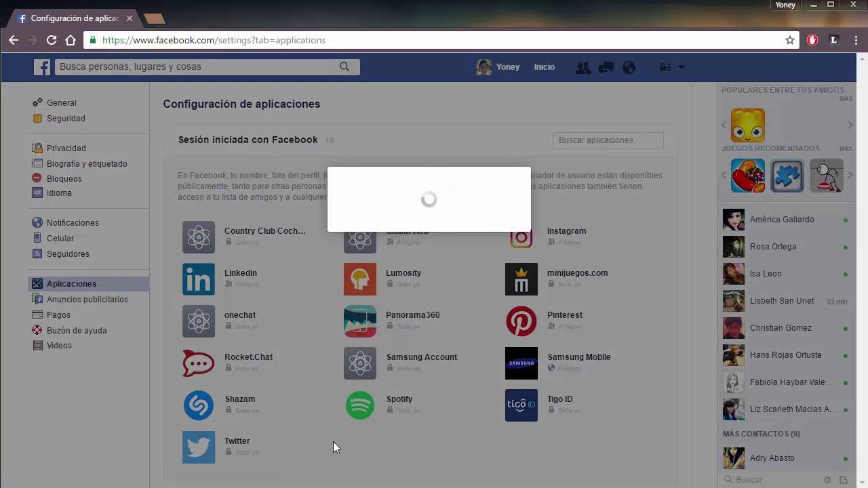Open the puzzle piece recommended game thumbnail
The height and width of the screenshot is (488, 868).
[x=787, y=176]
